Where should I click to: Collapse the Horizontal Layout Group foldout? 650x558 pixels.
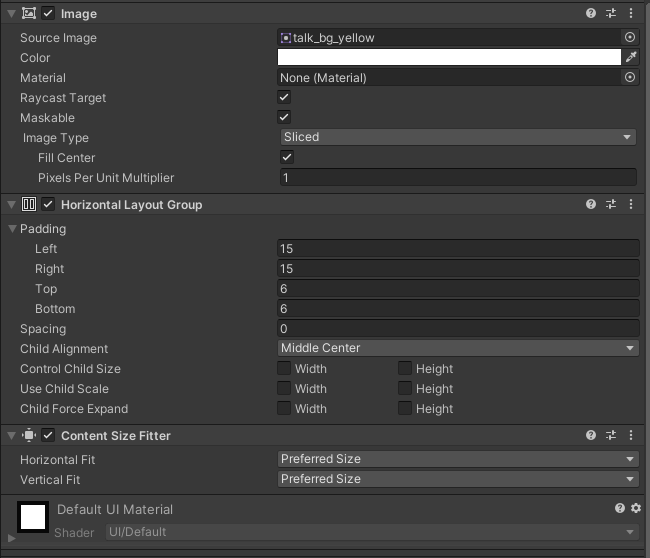tap(12, 204)
